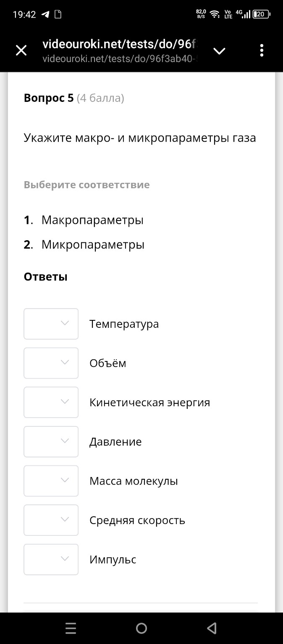
Task: Tap the Wi-Fi status icon
Action: pyautogui.click(x=215, y=13)
